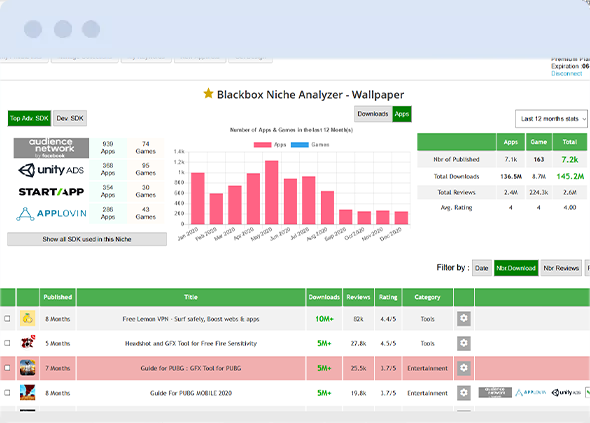Click the 10M+ downloads value
The image size is (590, 423).
[x=324, y=319]
